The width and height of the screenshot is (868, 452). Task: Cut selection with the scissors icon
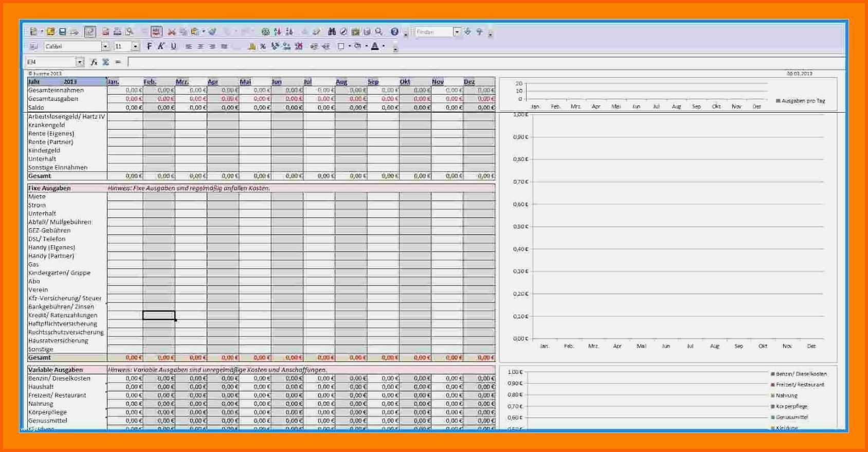172,32
